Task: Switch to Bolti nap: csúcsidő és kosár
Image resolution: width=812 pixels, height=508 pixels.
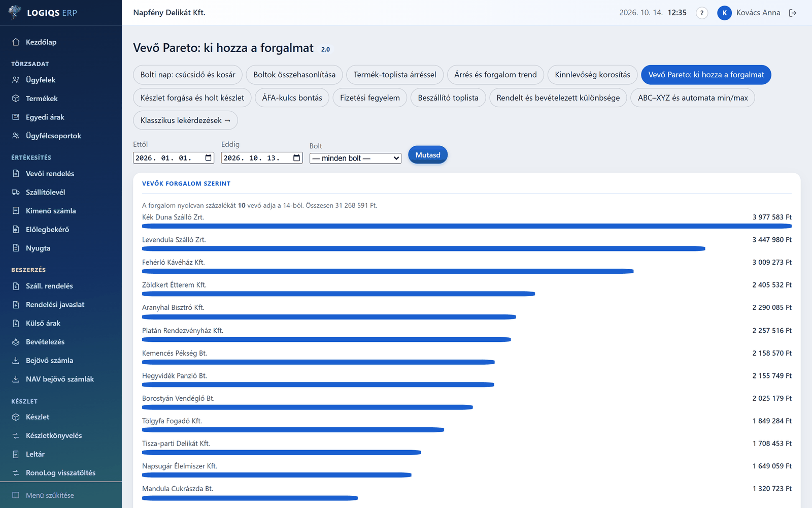Action: tap(188, 75)
